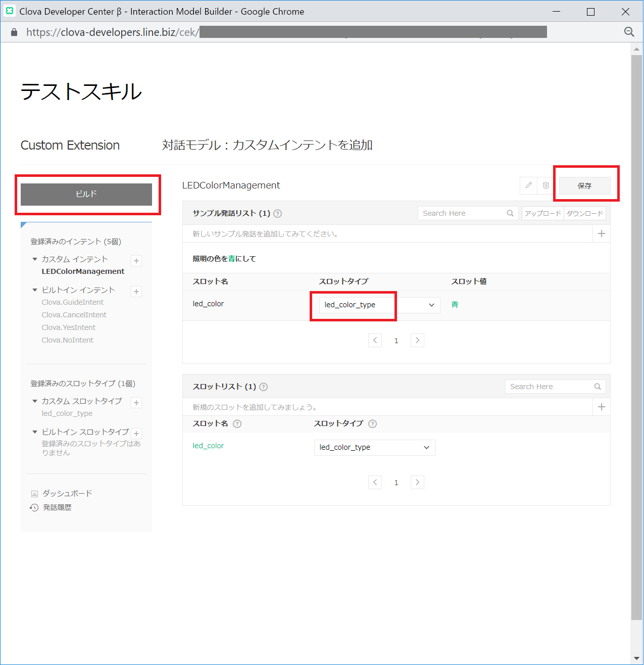Open led_color_type dropdown in slot list
The image size is (644, 665).
(374, 447)
